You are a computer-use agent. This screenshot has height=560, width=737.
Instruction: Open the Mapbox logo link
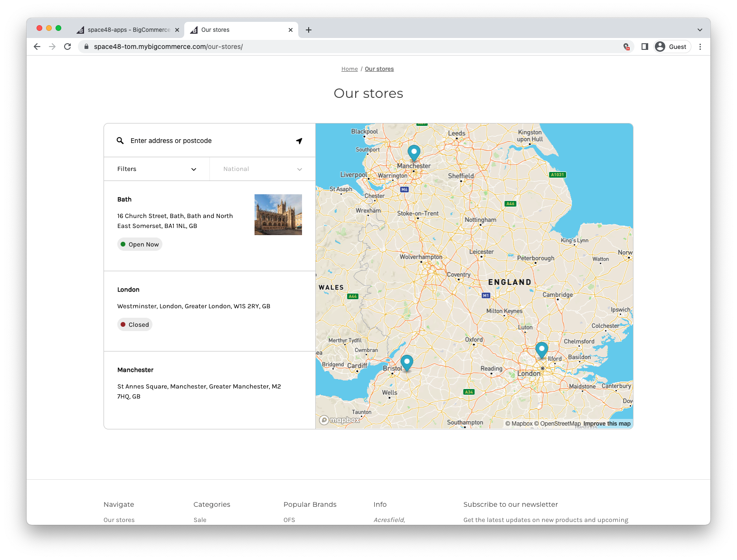coord(340,420)
